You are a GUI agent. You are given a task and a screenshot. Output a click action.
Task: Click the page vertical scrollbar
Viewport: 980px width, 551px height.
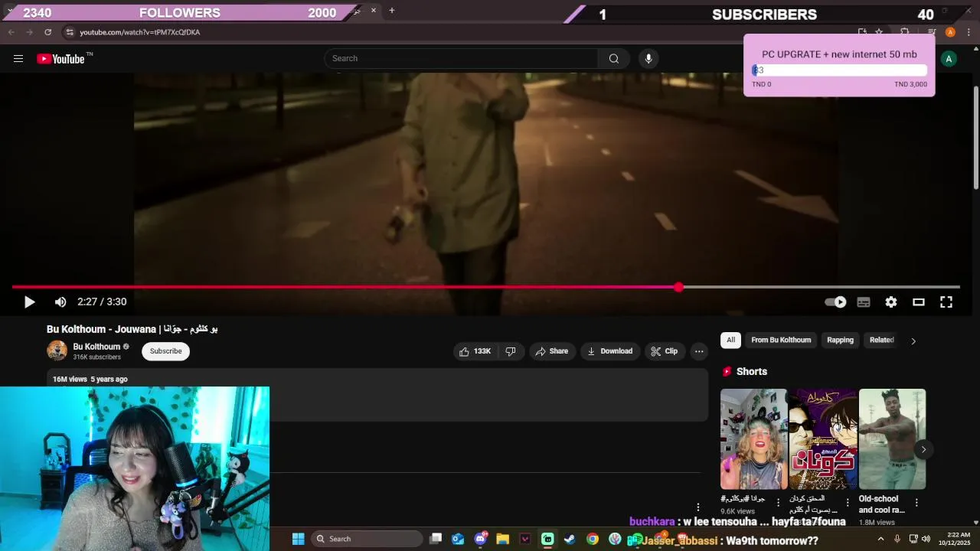tap(975, 138)
